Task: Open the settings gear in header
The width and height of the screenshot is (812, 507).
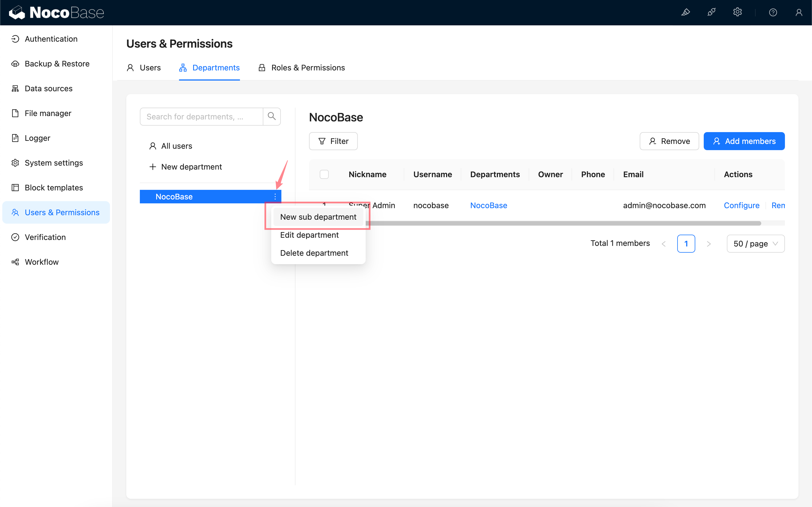Action: (737, 12)
